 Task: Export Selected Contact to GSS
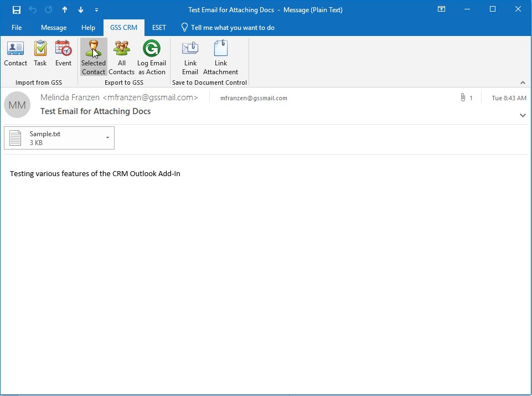point(94,57)
